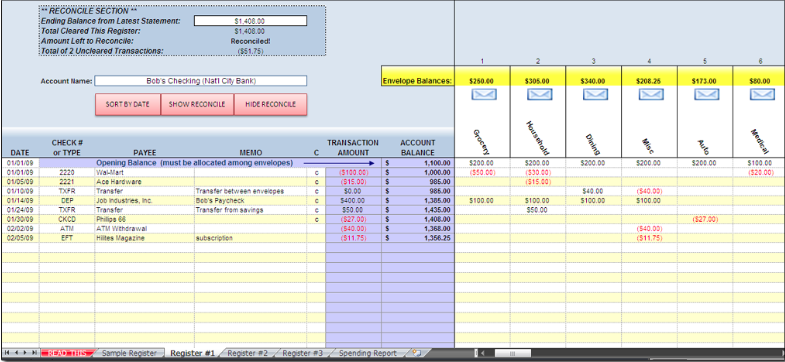785x362 pixels.
Task: Click ($20.00) in Medical column
Action: 759,172
